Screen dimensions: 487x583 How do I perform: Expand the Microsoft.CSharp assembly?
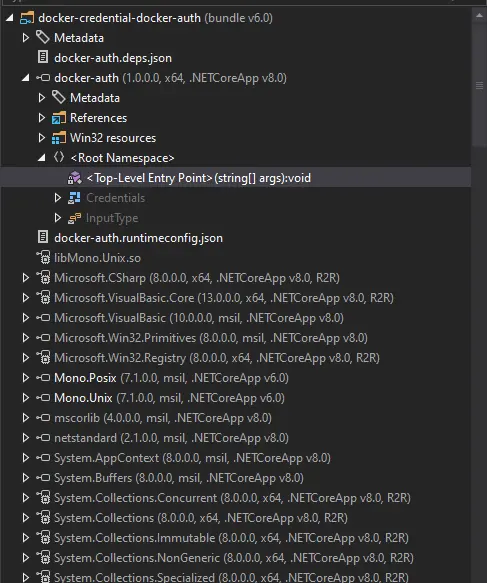[26, 278]
